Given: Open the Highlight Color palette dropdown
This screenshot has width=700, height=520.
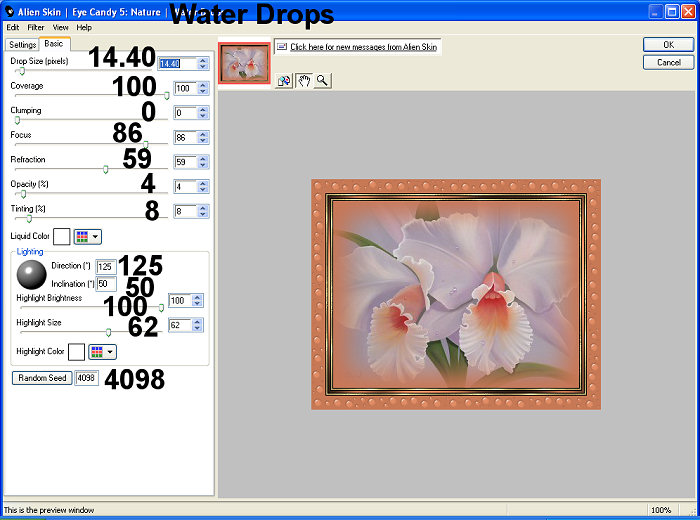Looking at the screenshot, I should click(x=103, y=352).
